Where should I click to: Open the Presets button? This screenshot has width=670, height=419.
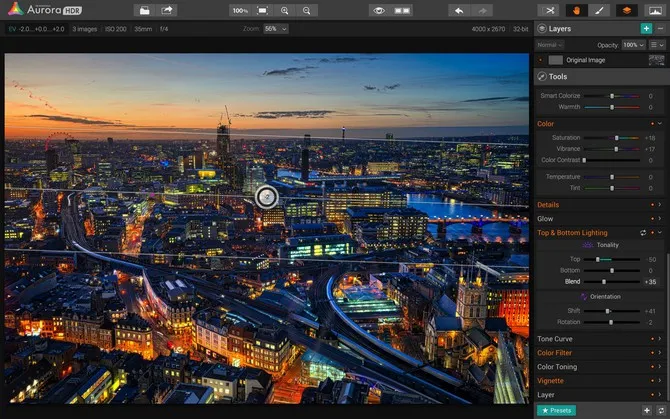pyautogui.click(x=555, y=410)
